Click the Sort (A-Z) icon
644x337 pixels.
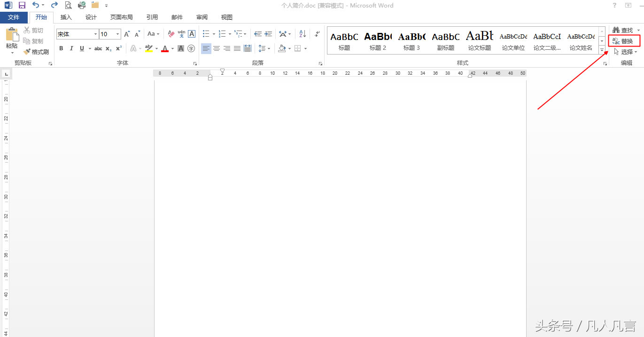[x=303, y=34]
